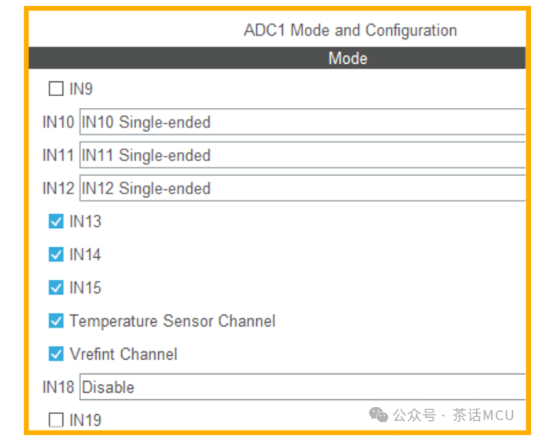Untick the IN15 channel checkbox
Screen dimensions: 555x443
56,288
